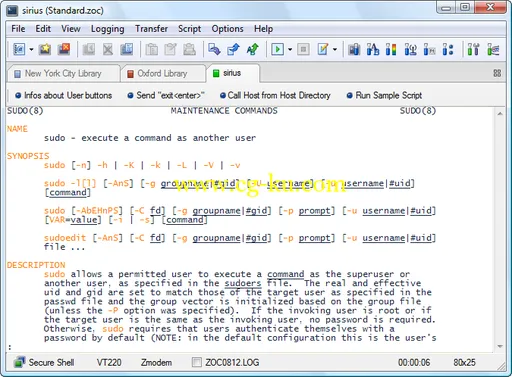Click the Quick Connection toolbar icon
This screenshot has height=377, width=512.
[19, 49]
